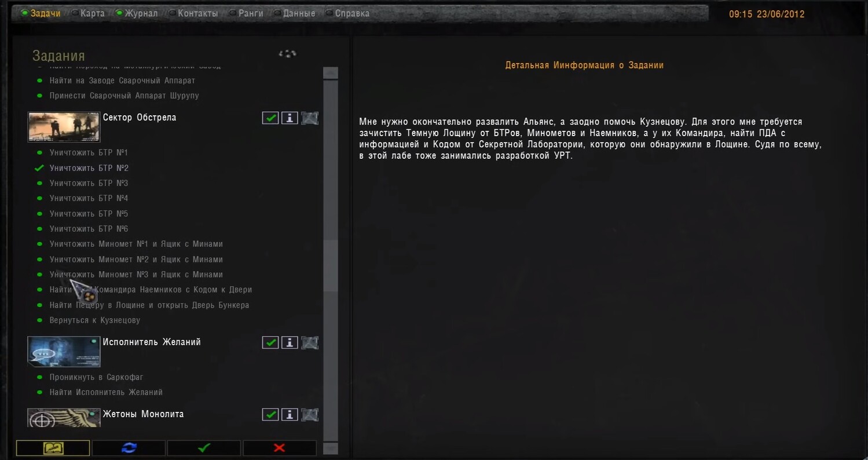
Task: Select subtask Проникнуть в Саркофаг
Action: click(96, 377)
